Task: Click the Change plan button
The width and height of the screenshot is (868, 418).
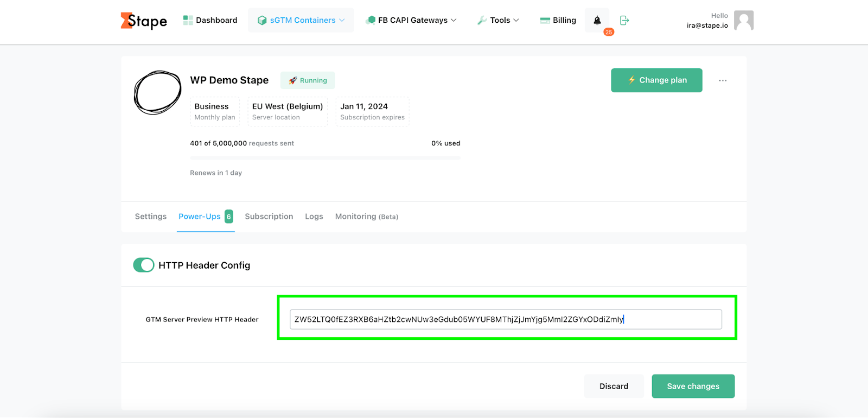Action: pyautogui.click(x=656, y=80)
